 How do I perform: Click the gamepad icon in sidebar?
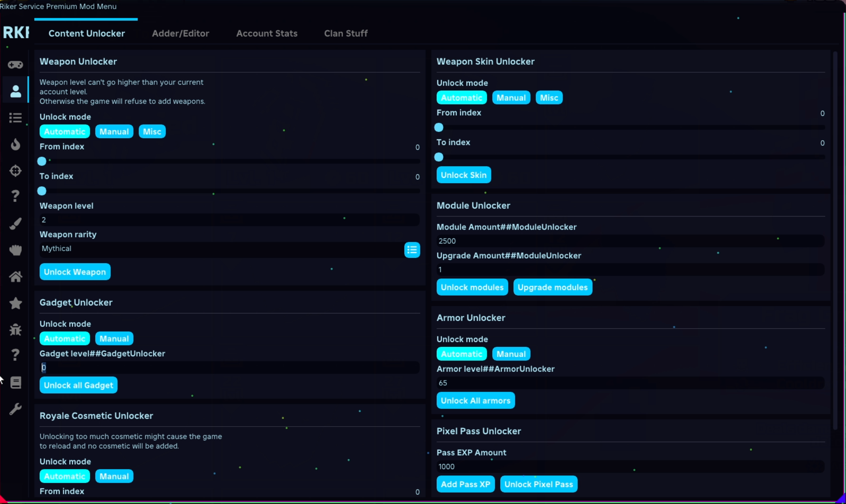[16, 64]
